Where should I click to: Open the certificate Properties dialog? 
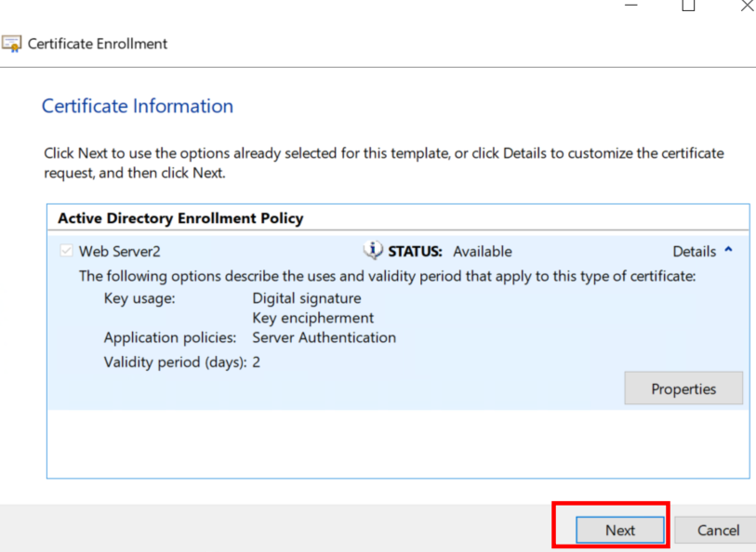(x=683, y=388)
